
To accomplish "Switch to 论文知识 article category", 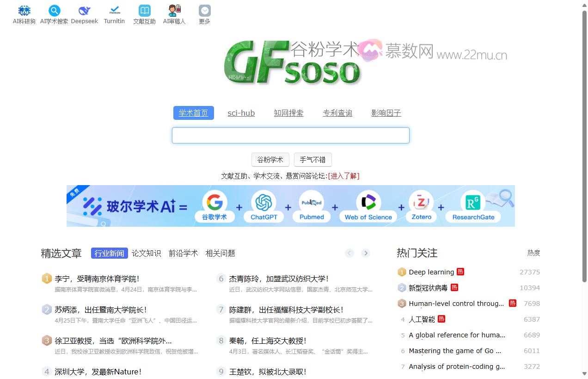I will tap(146, 253).
